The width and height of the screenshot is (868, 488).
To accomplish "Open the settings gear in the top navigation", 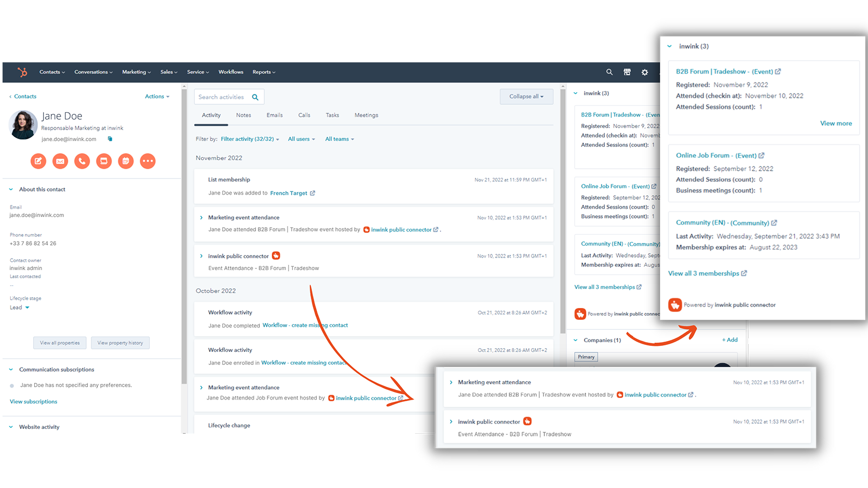I will click(644, 72).
